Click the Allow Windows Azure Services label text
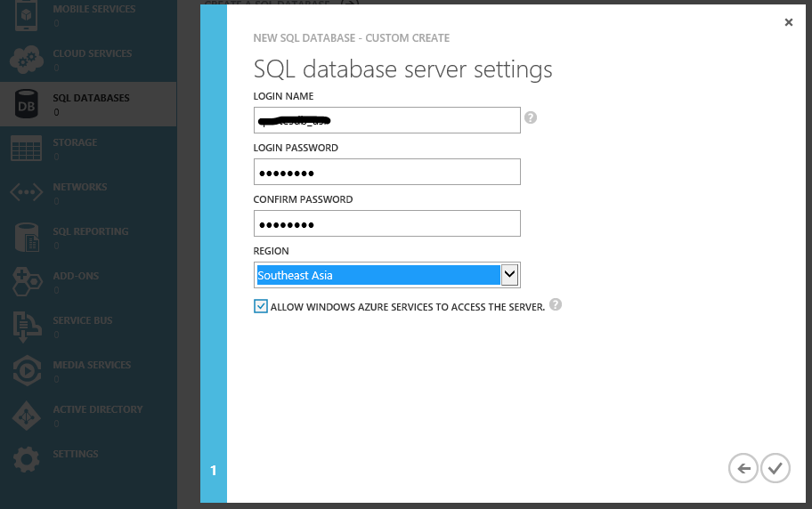 408,307
